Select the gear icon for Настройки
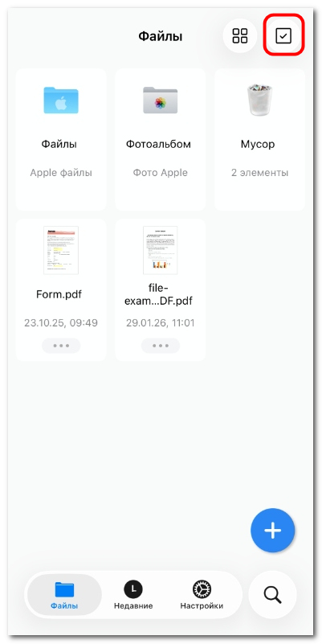This screenshot has height=644, width=322. pos(202,589)
